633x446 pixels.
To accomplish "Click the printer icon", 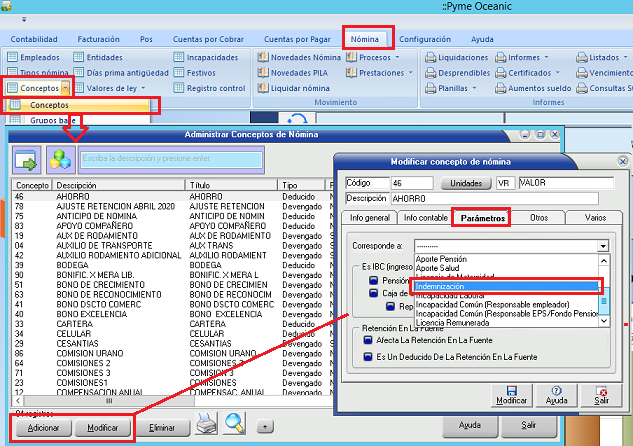I will 205,423.
